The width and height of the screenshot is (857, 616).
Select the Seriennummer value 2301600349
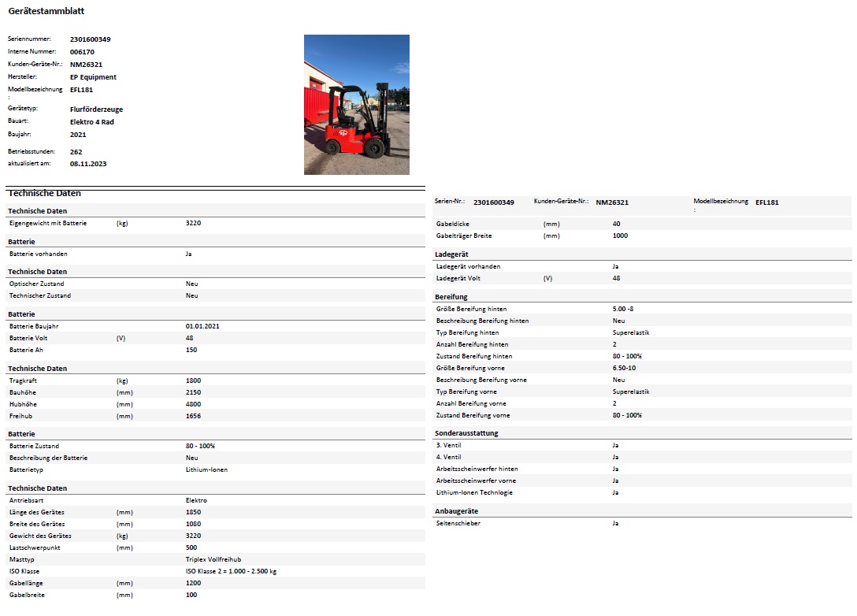point(90,39)
